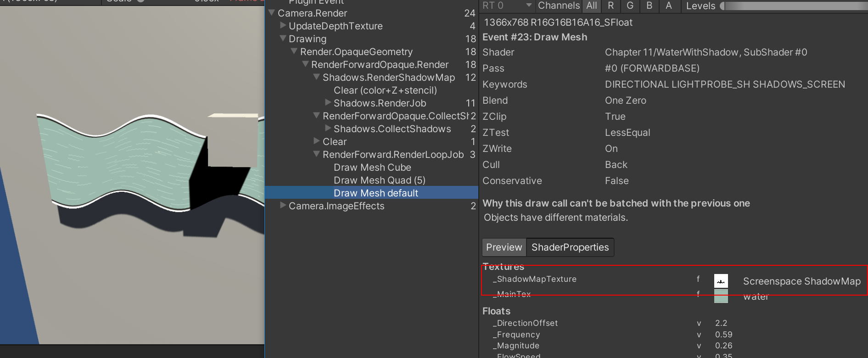Screen dimensions: 868x358
Task: Expand the Clear group node
Action: [316, 141]
